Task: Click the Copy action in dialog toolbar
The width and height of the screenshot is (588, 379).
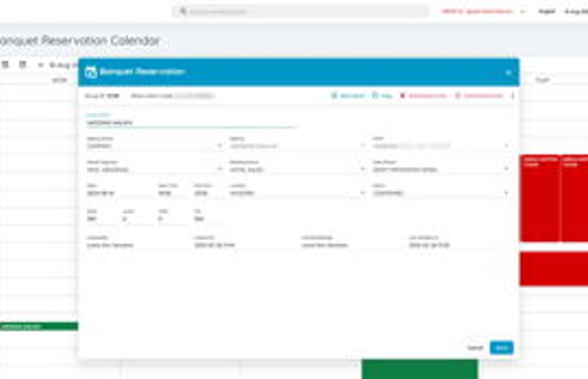Action: click(x=382, y=96)
